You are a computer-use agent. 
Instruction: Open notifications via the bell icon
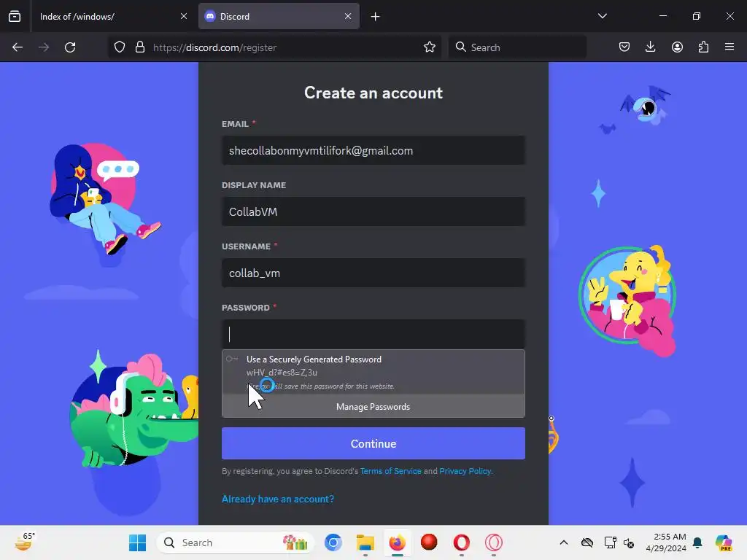click(697, 542)
